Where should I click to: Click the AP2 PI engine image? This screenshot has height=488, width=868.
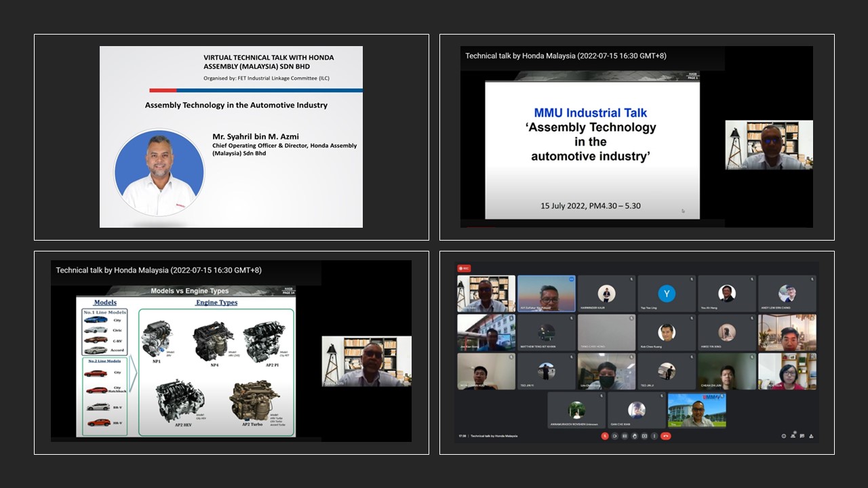[x=264, y=342]
